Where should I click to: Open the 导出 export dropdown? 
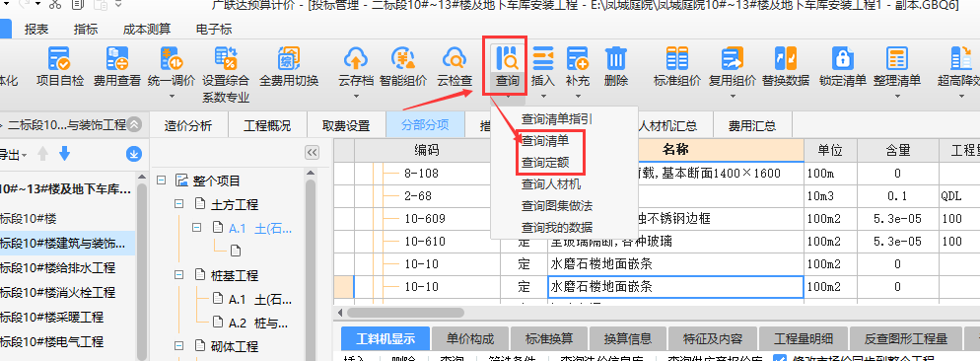point(13,155)
